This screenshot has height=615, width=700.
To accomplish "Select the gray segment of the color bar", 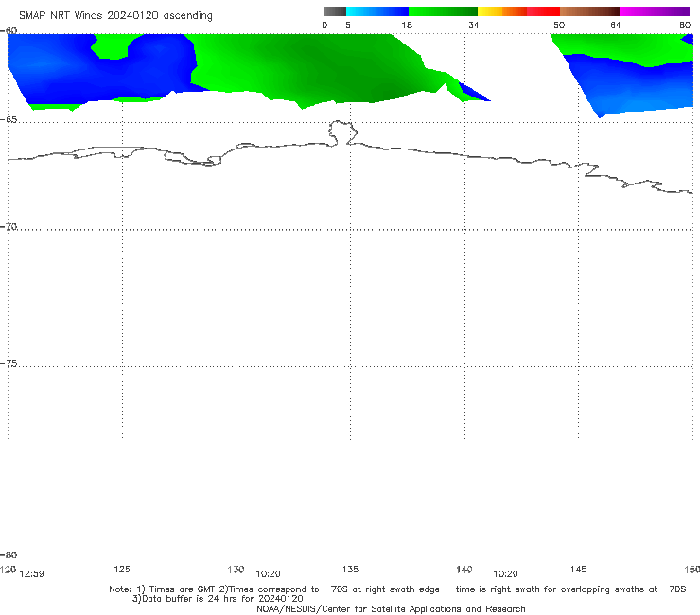I will [335, 11].
